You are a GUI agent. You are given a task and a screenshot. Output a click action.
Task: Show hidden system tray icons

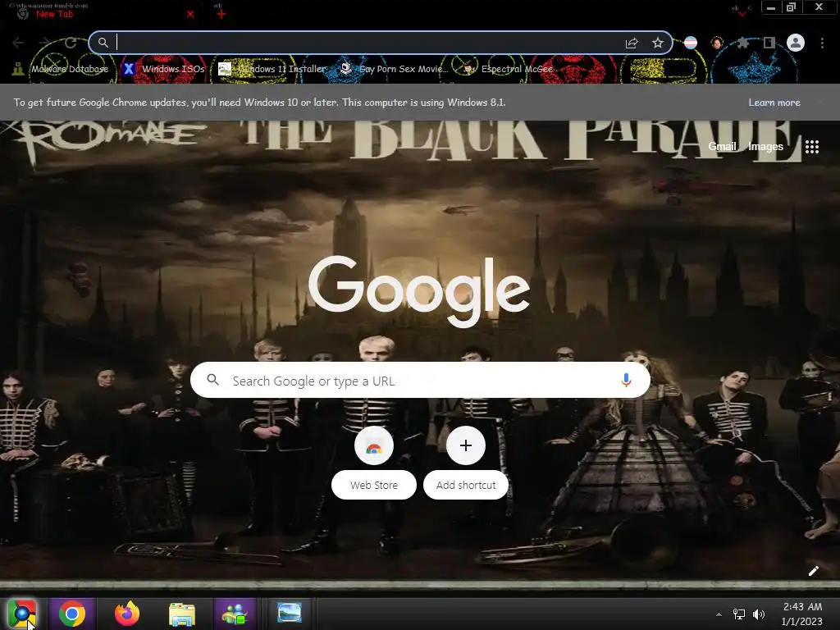(x=719, y=614)
